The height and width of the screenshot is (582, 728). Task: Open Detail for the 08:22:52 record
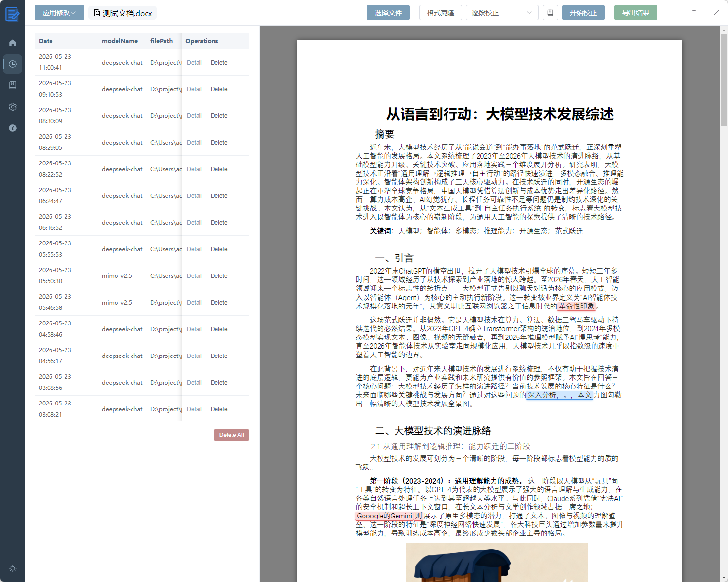point(194,169)
